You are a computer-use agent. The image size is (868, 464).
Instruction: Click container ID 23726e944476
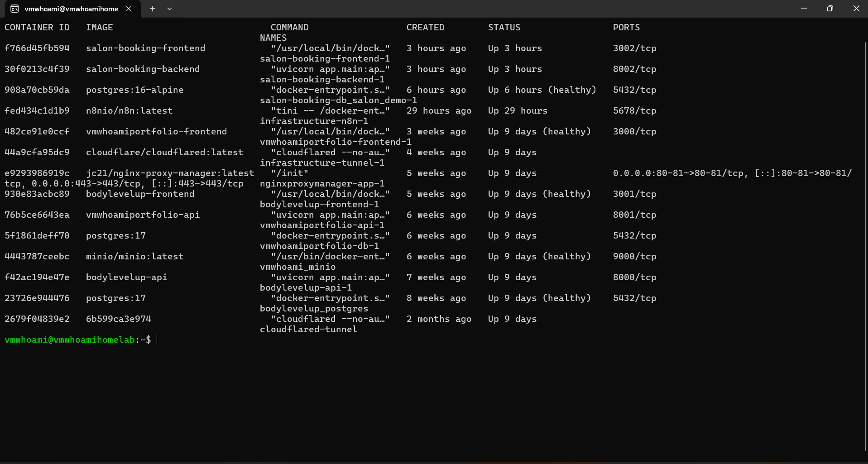pyautogui.click(x=37, y=298)
